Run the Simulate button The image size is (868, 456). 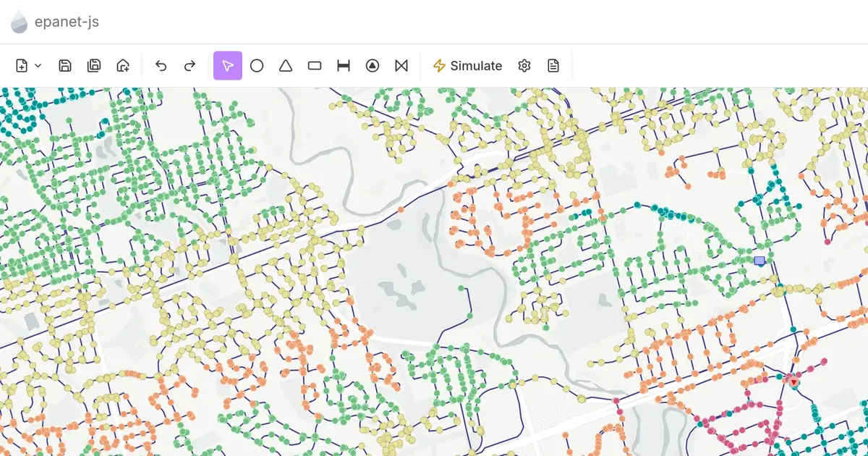(467, 66)
